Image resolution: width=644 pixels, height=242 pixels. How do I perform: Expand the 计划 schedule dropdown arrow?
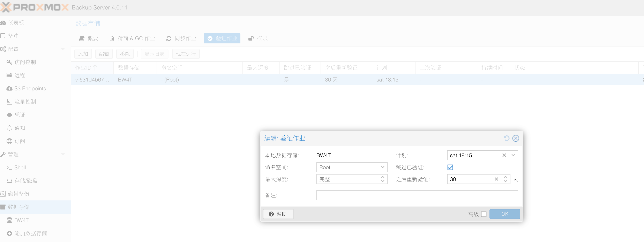click(513, 155)
